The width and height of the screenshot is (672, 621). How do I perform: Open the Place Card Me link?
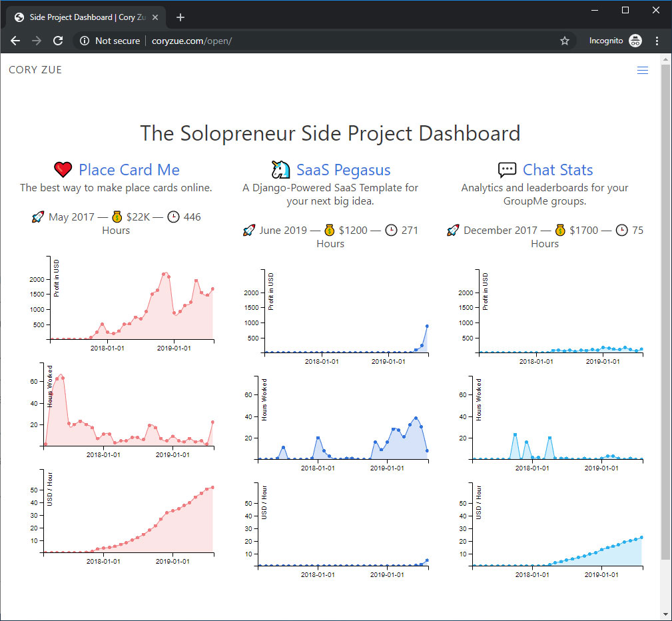[x=129, y=170]
